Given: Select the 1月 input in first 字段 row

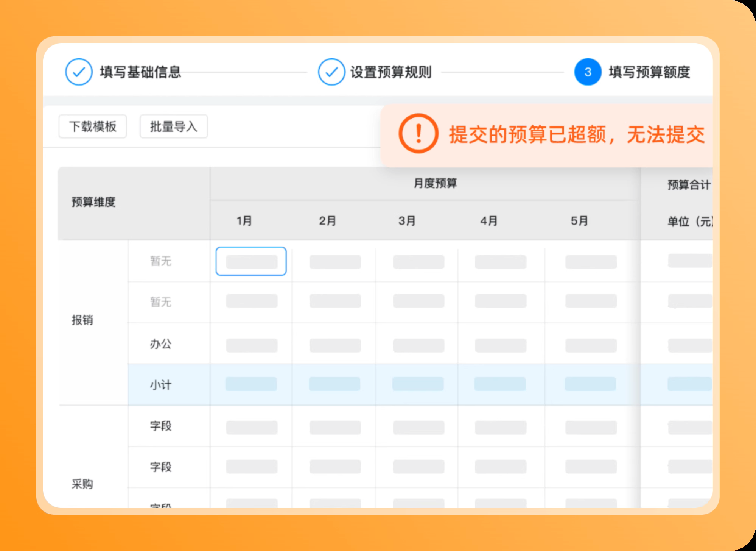Looking at the screenshot, I should point(252,428).
